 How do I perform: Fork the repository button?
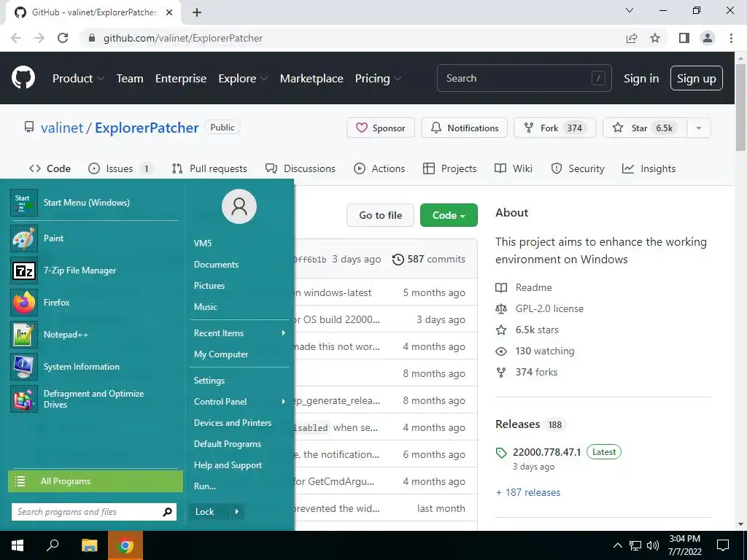click(555, 128)
